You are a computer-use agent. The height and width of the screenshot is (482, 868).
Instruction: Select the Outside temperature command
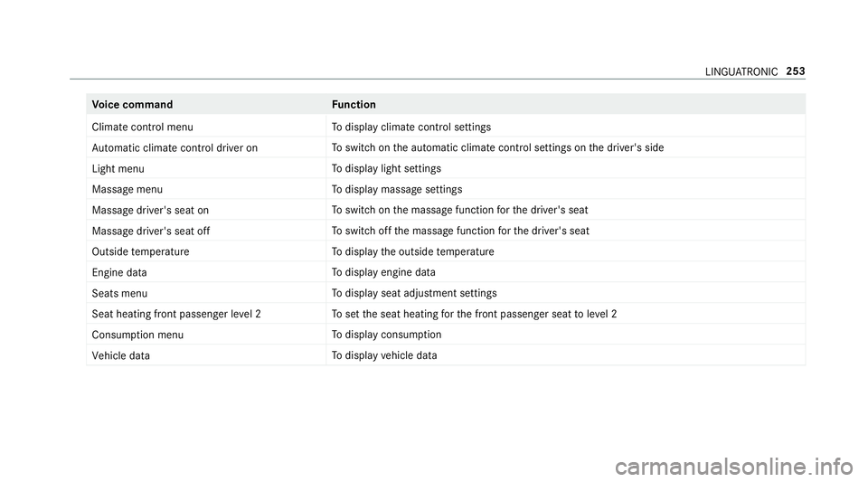coord(141,251)
